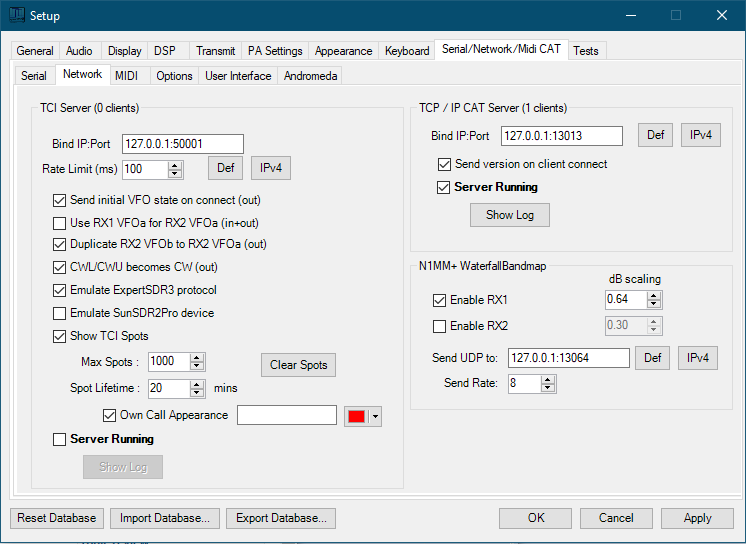Go to the Transmit tab
Screen dimensions: 746x544
(216, 51)
